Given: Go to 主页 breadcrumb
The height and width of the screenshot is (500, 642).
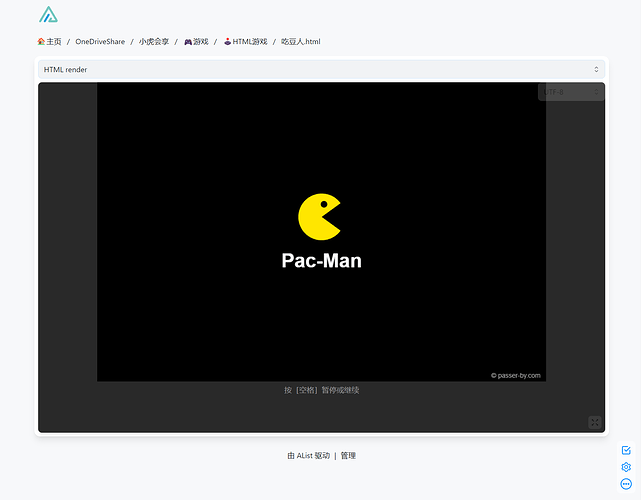Looking at the screenshot, I should [49, 41].
